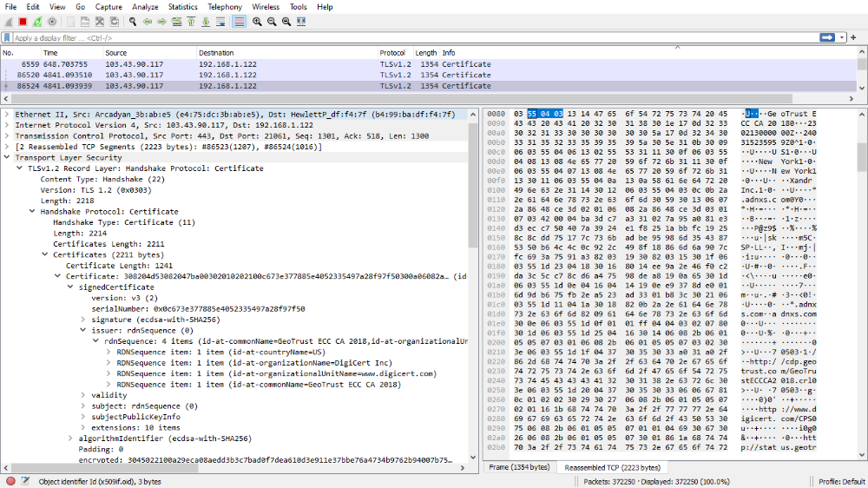Viewport: 868px width, 488px height.
Task: Restart the current capture
Action: (37, 21)
